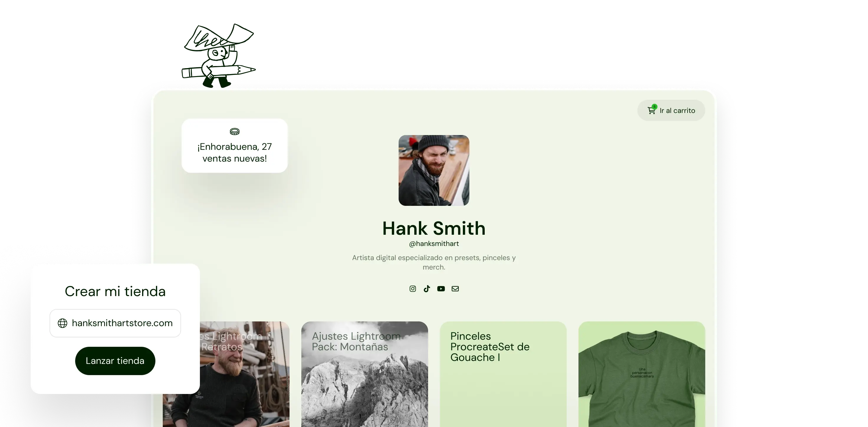This screenshot has height=427, width=868.
Task: Open the green t-shirt merch product
Action: [642, 374]
